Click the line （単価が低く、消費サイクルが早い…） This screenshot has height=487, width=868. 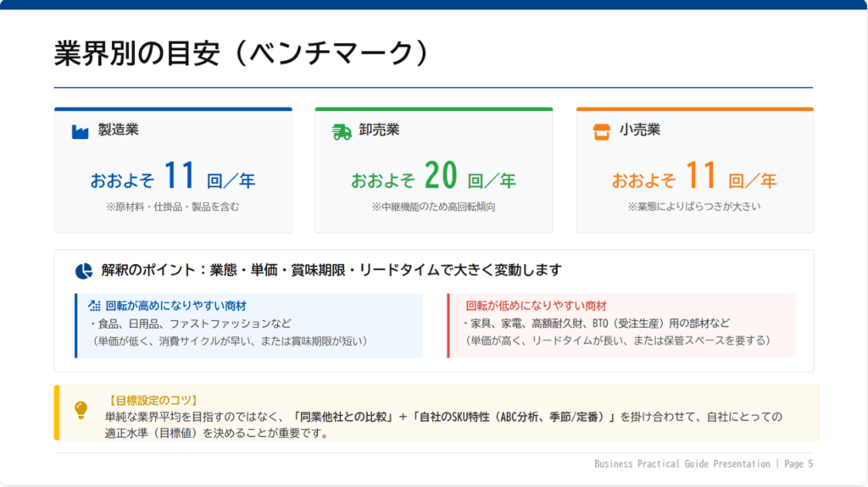[229, 340]
